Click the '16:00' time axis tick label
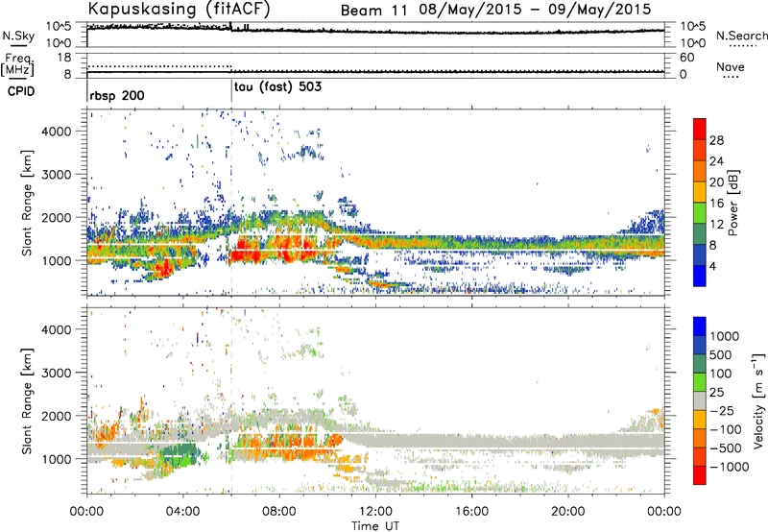 click(471, 512)
